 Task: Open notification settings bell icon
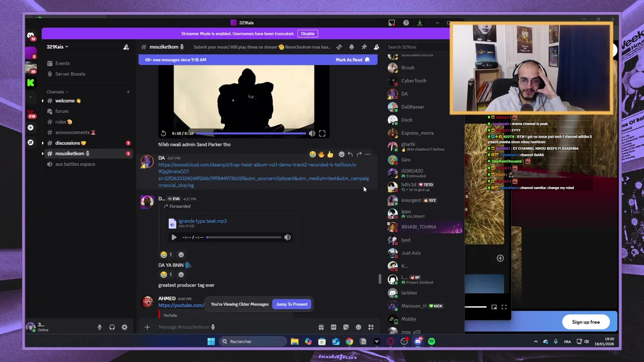352,47
